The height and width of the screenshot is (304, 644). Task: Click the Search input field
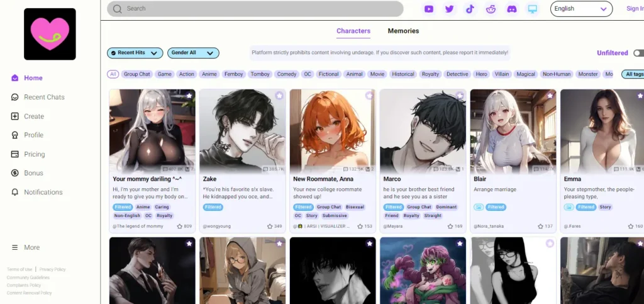point(255,9)
